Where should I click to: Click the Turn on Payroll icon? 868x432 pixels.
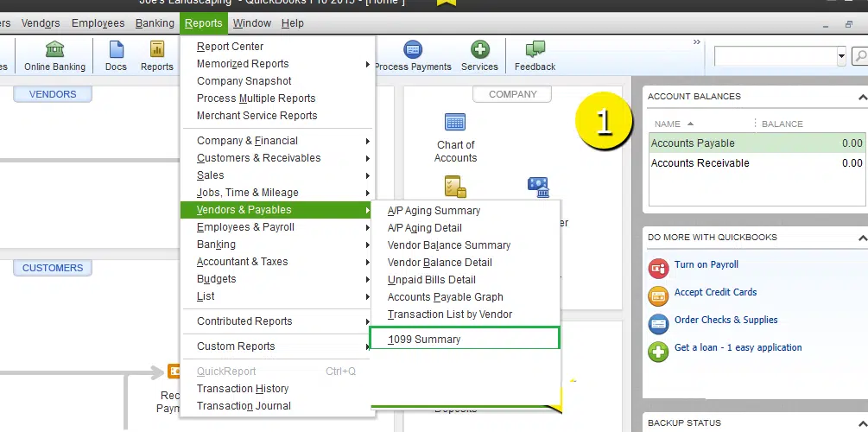point(658,269)
